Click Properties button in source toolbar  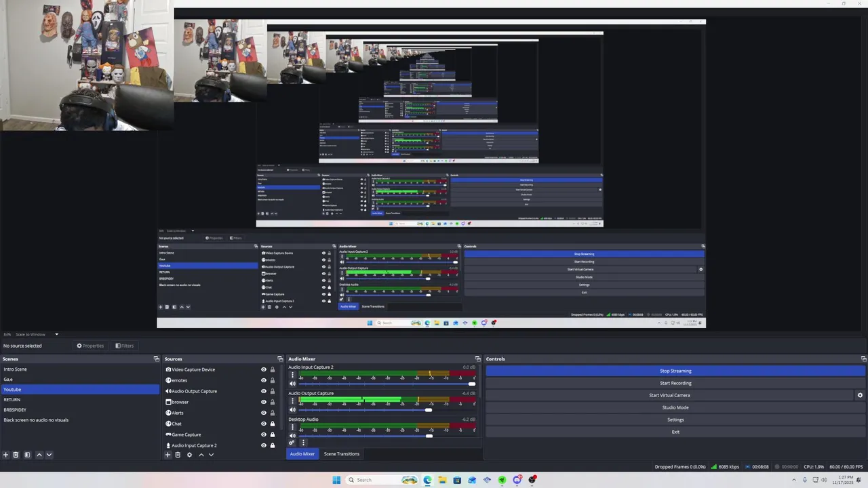(90, 346)
